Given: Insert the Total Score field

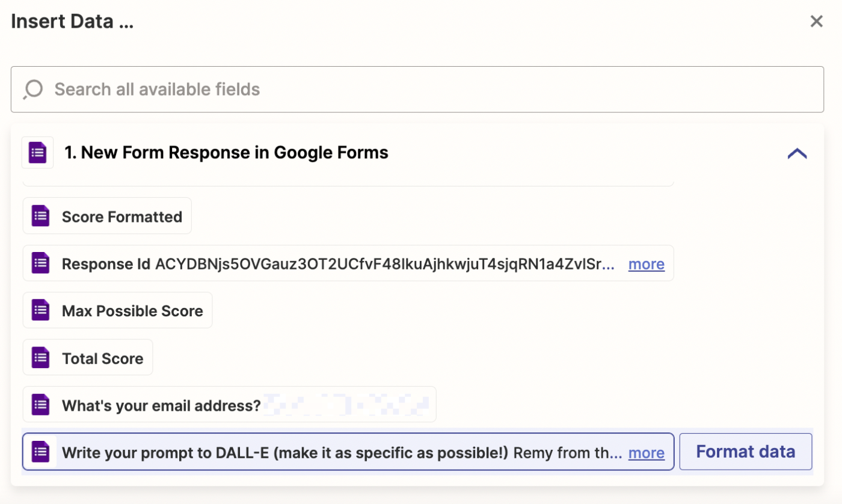Looking at the screenshot, I should (x=102, y=358).
